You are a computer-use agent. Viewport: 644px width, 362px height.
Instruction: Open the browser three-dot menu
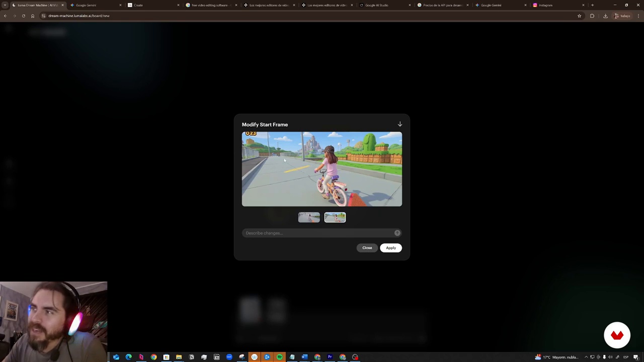click(x=638, y=16)
